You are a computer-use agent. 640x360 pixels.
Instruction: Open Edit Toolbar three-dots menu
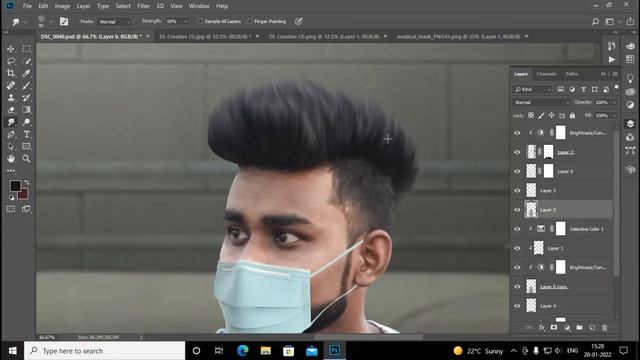coord(11,171)
